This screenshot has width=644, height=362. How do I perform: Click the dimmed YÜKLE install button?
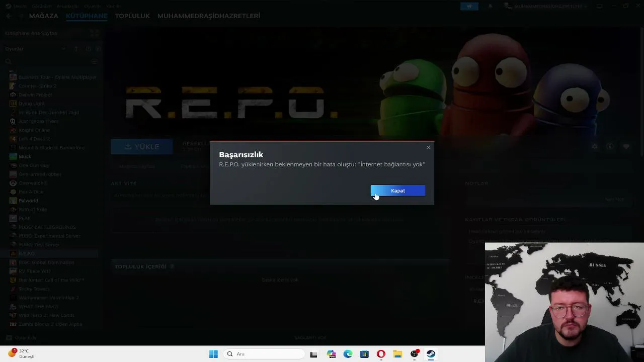(x=142, y=147)
